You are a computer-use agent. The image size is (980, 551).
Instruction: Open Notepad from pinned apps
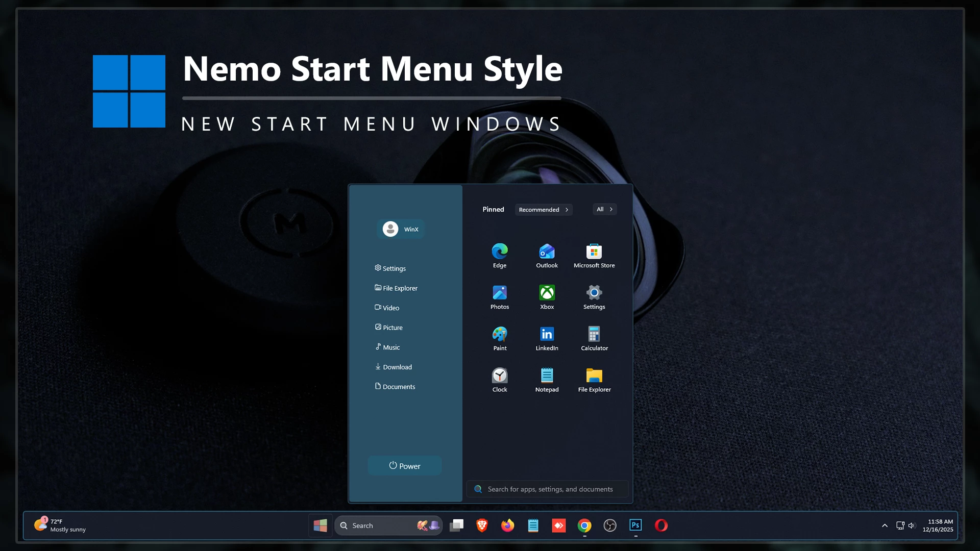[547, 380]
